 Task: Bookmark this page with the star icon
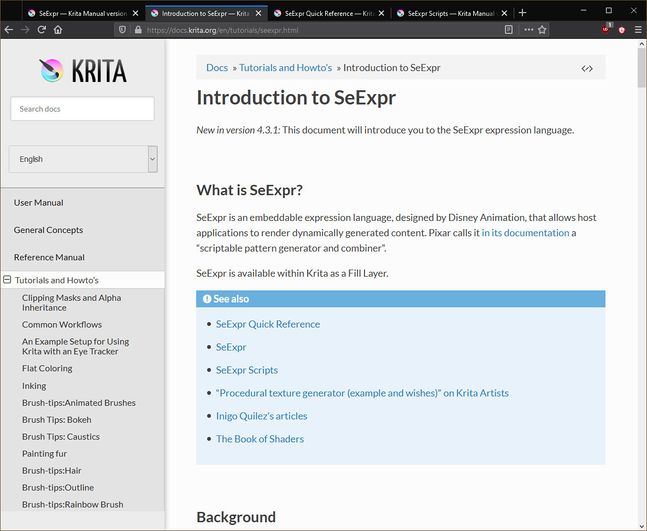pos(542,30)
